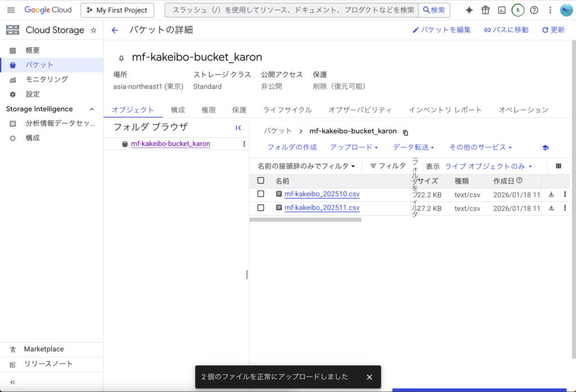The image size is (576, 392).
Task: Open the Gemini AI sparkle icon
Action: (x=469, y=10)
